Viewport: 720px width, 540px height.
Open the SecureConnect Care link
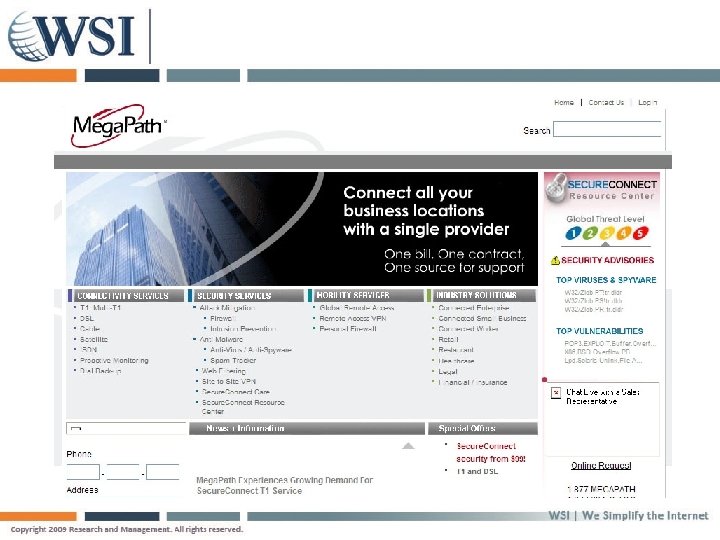(x=236, y=392)
